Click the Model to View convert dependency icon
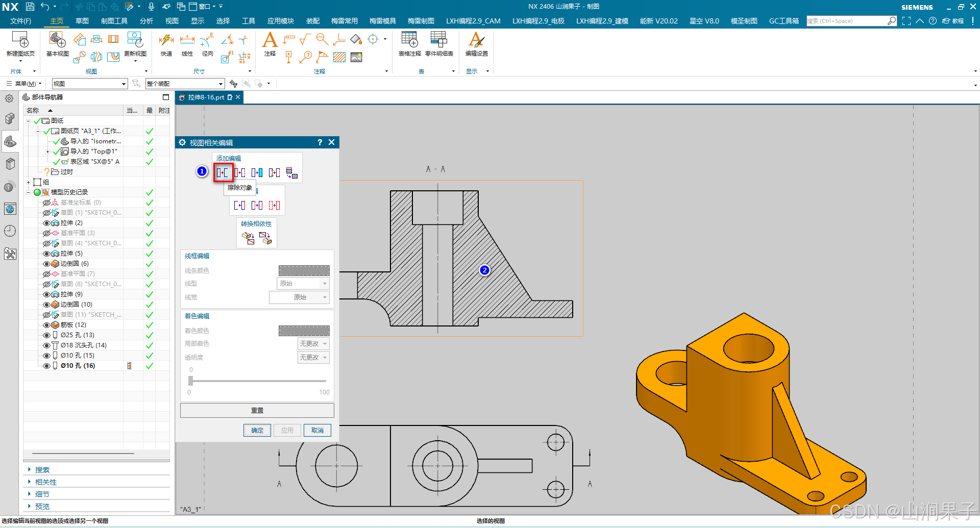This screenshot has width=980, height=528. coord(248,238)
